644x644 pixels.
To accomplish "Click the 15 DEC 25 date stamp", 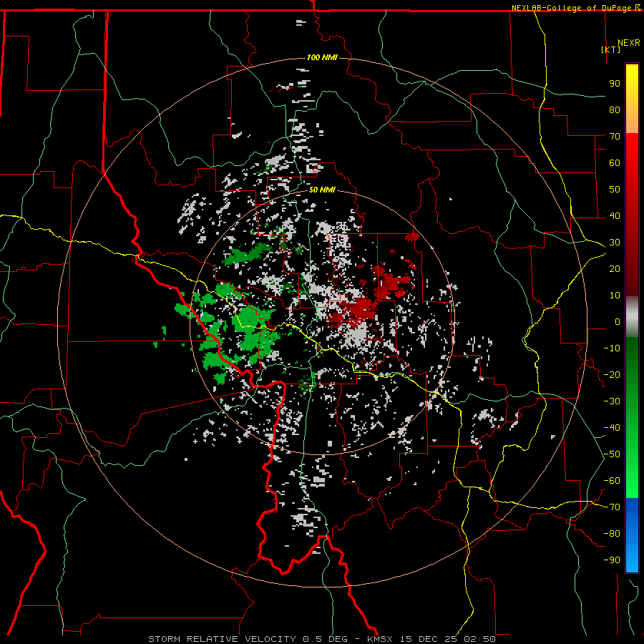I will [429, 639].
